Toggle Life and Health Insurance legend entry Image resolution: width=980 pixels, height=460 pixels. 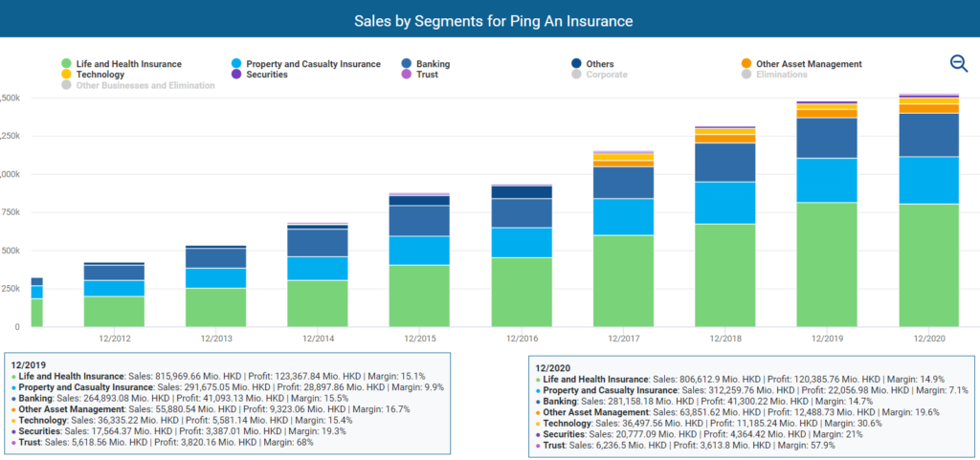[x=122, y=64]
